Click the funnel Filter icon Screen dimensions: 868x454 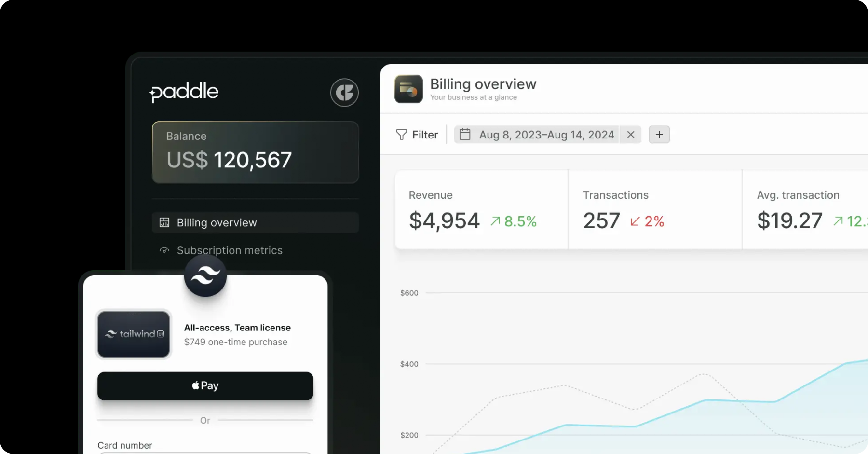coord(401,135)
